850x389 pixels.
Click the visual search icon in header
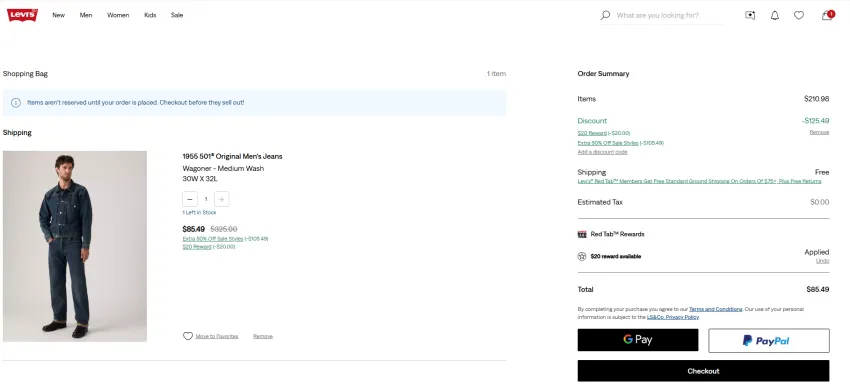coord(750,15)
